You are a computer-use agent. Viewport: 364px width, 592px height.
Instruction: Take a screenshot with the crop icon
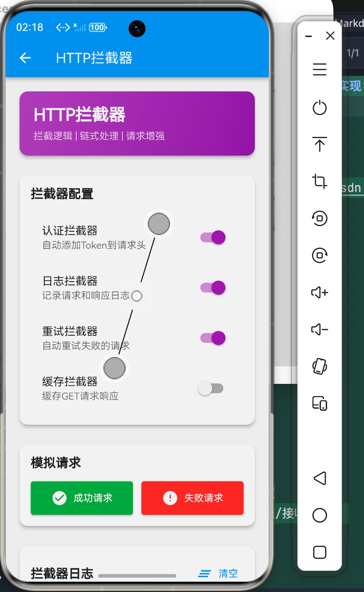(320, 181)
